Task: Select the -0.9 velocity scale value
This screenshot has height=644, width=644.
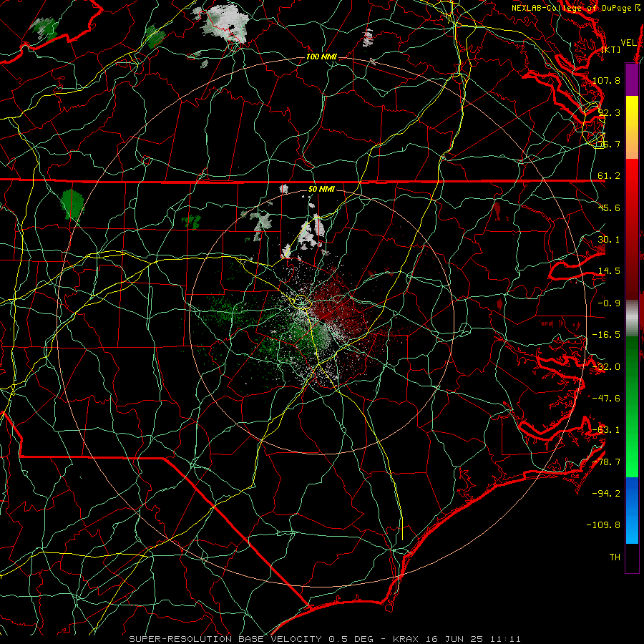Action: click(609, 303)
